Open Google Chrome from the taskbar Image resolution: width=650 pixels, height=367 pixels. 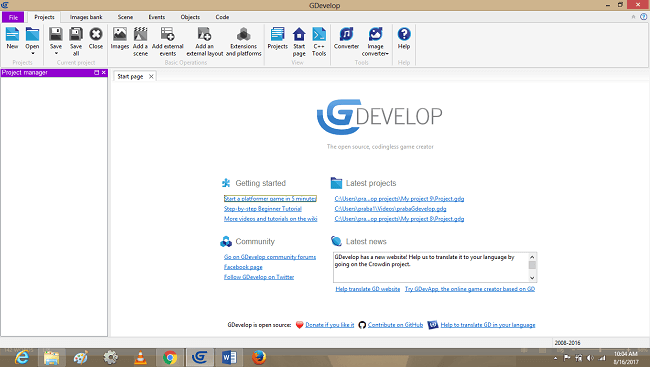(x=170, y=357)
